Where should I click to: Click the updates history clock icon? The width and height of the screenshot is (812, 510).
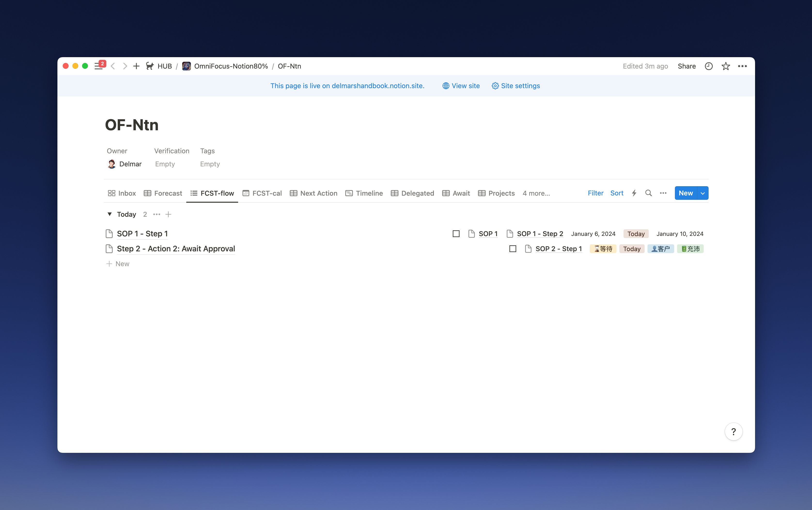pyautogui.click(x=709, y=66)
